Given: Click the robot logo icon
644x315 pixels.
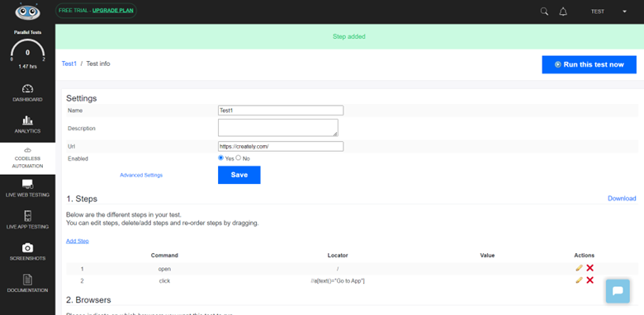Looking at the screenshot, I should 27,12.
